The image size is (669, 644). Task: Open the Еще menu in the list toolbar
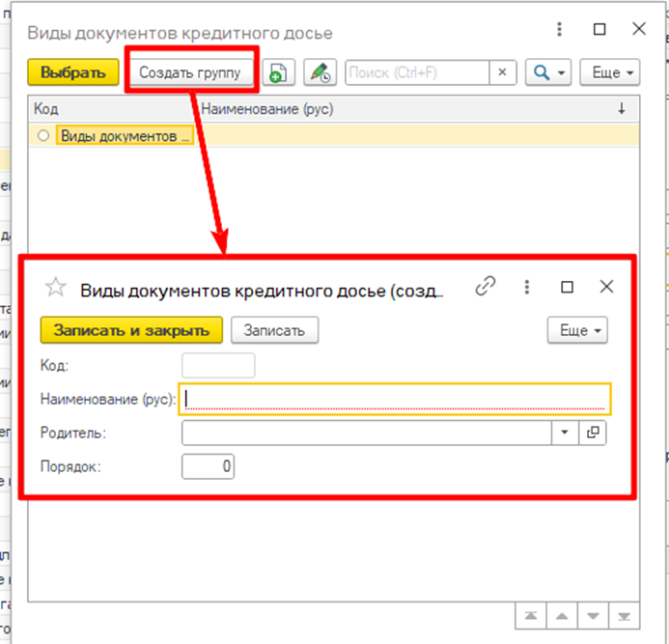610,72
